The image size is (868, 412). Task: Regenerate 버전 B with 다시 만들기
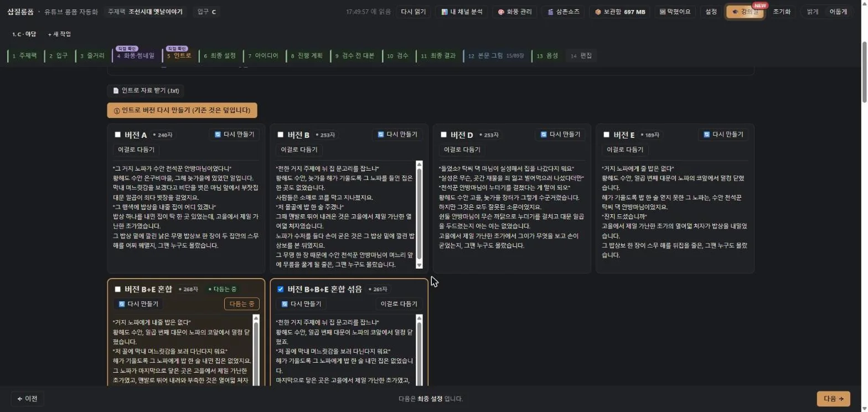[397, 135]
